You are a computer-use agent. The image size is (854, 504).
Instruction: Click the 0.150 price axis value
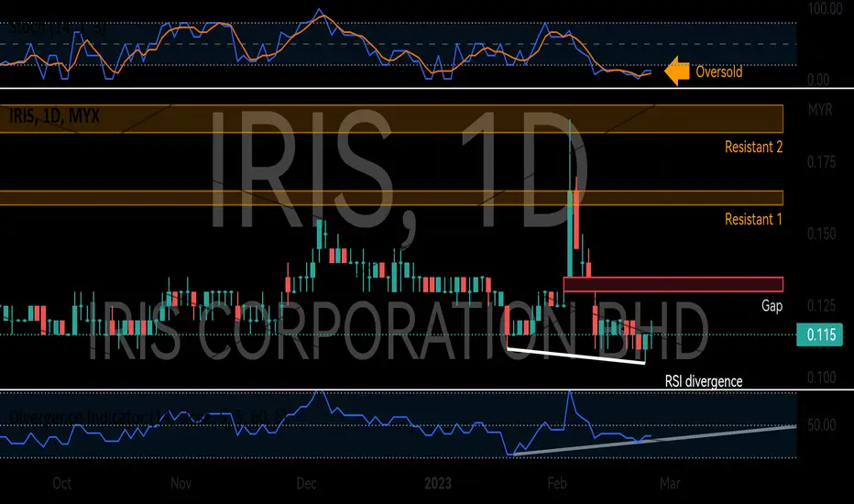[821, 234]
